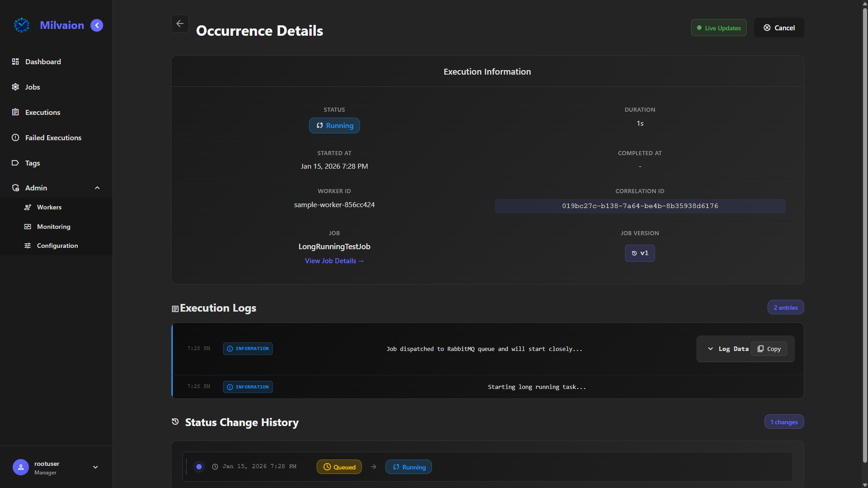The image size is (868, 488).
Task: Click the Dashboard grid icon in sidebar
Action: coord(15,62)
